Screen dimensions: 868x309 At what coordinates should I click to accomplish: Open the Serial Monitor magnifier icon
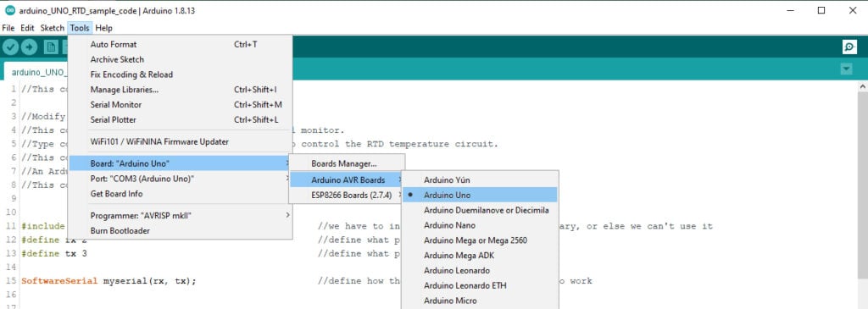[849, 47]
